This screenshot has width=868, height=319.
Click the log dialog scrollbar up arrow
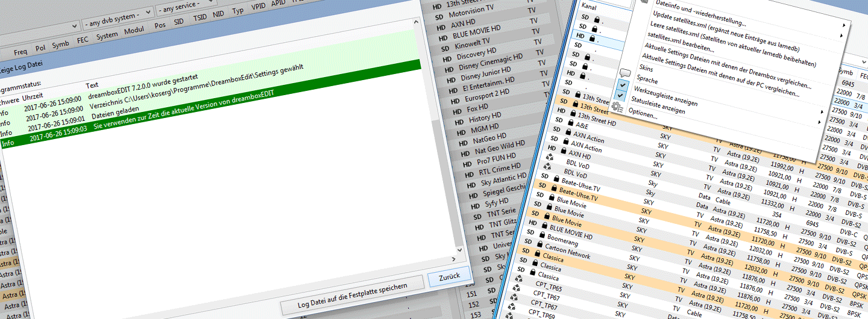(x=417, y=23)
